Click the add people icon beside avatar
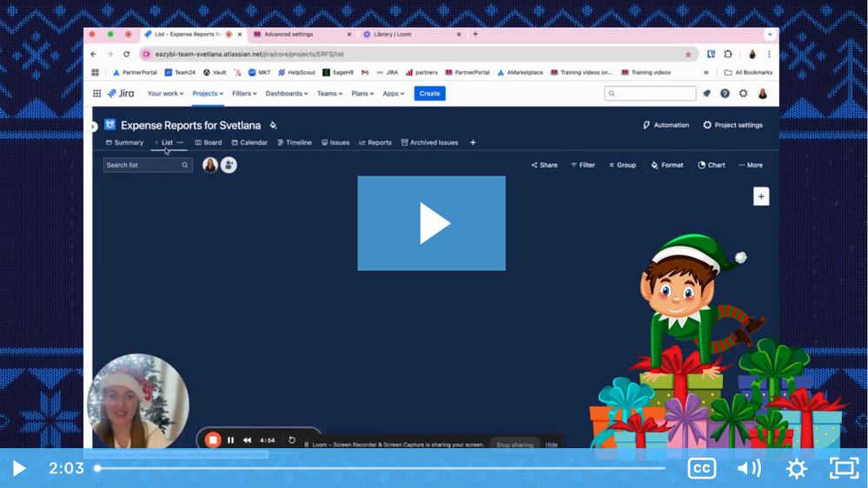The image size is (868, 488). [x=229, y=165]
